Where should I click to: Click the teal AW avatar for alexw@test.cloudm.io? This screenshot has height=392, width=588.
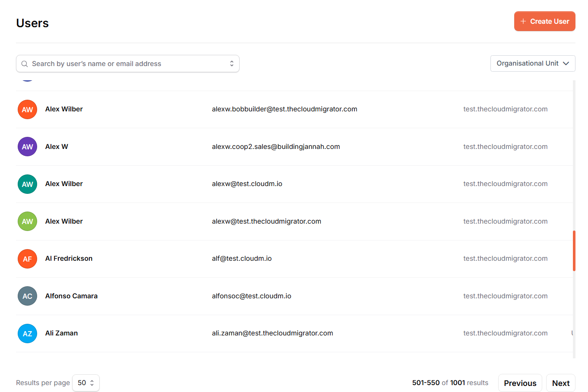(x=27, y=184)
